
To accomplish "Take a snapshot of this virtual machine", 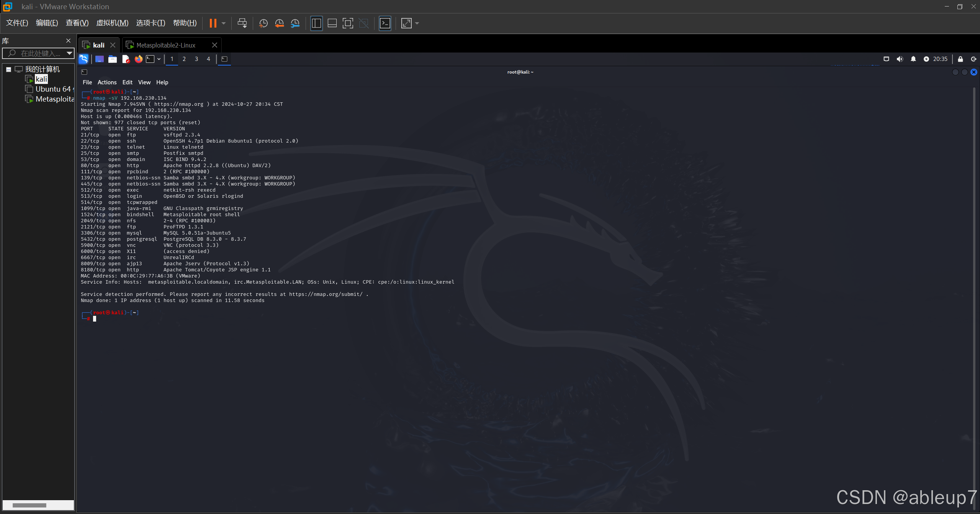I will coord(263,23).
